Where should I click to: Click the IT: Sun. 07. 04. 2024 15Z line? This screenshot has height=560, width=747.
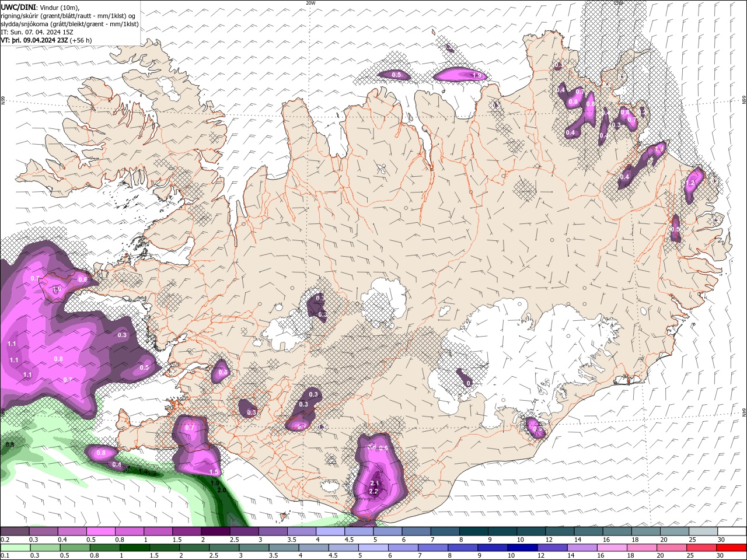(x=37, y=32)
